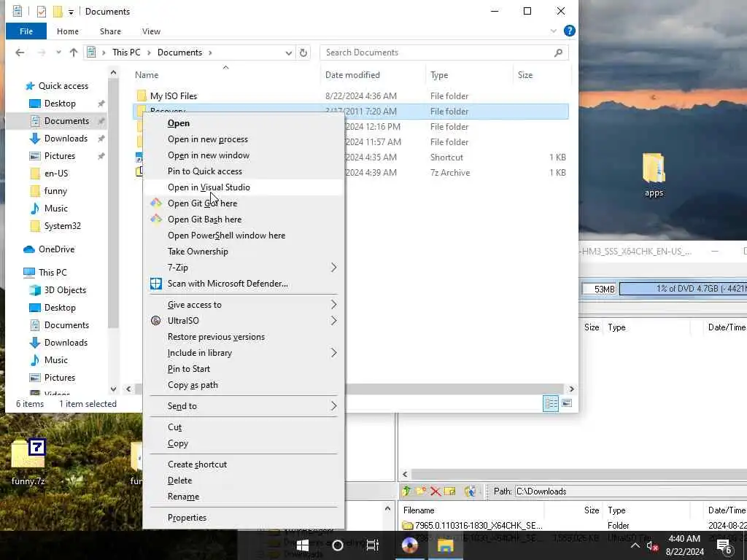Select Open Git GUI here entry
Image resolution: width=747 pixels, height=560 pixels.
pyautogui.click(x=244, y=203)
